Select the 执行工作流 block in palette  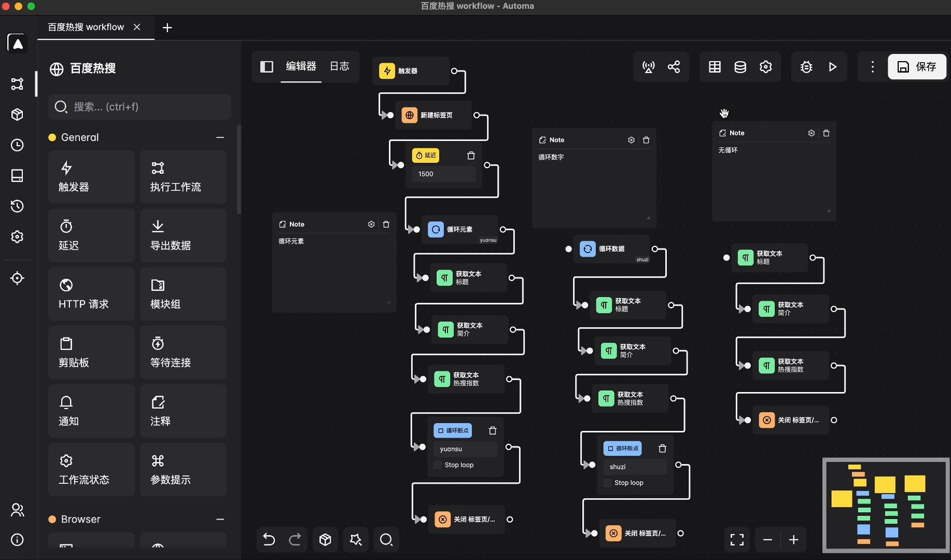click(183, 177)
